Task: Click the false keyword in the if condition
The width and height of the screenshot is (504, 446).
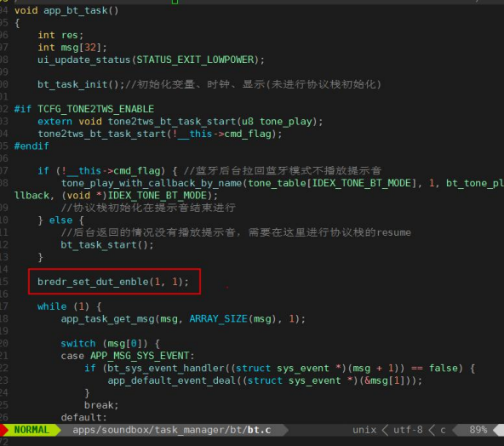Action: coord(444,369)
